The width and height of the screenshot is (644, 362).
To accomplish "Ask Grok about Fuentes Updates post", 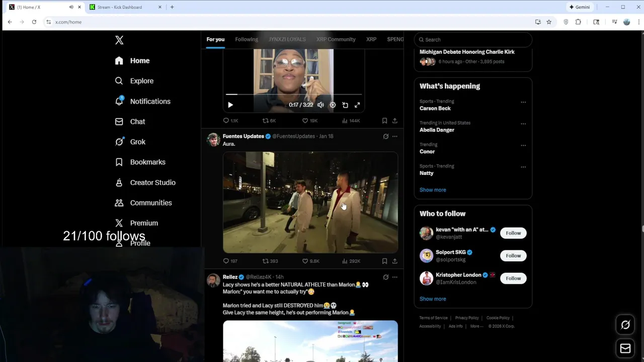I will coord(386,136).
